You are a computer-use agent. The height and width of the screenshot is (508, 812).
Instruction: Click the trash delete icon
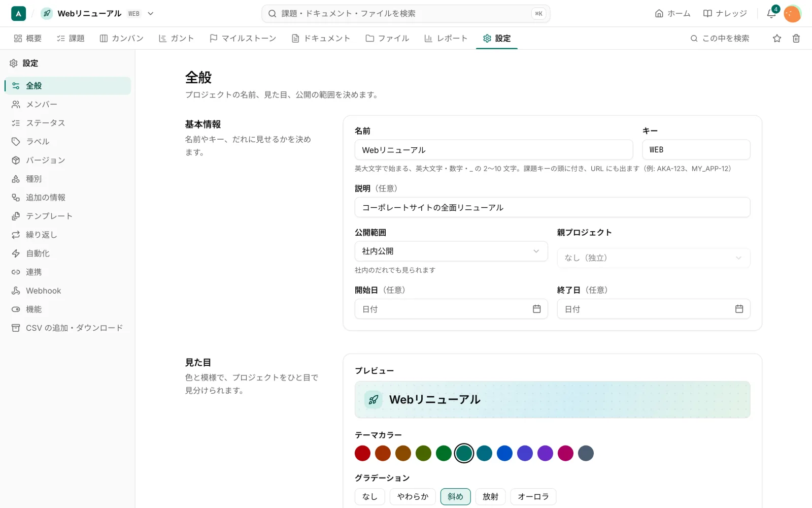click(796, 38)
